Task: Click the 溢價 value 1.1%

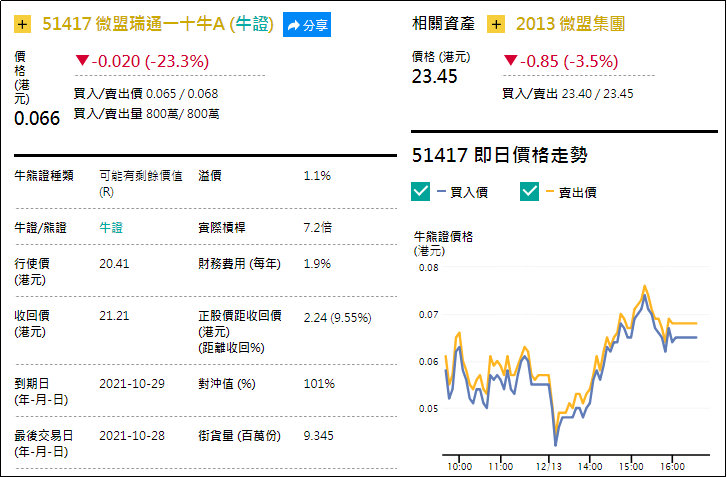Action: [x=317, y=176]
